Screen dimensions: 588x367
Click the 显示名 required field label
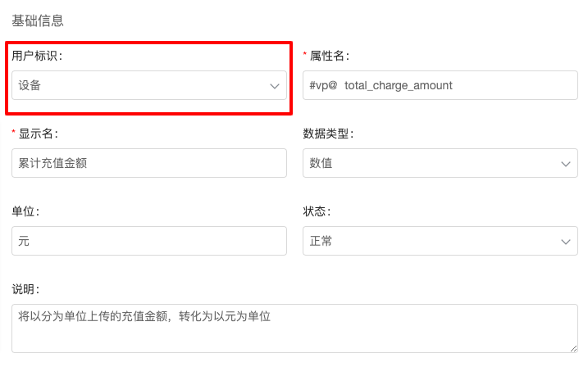(39, 134)
